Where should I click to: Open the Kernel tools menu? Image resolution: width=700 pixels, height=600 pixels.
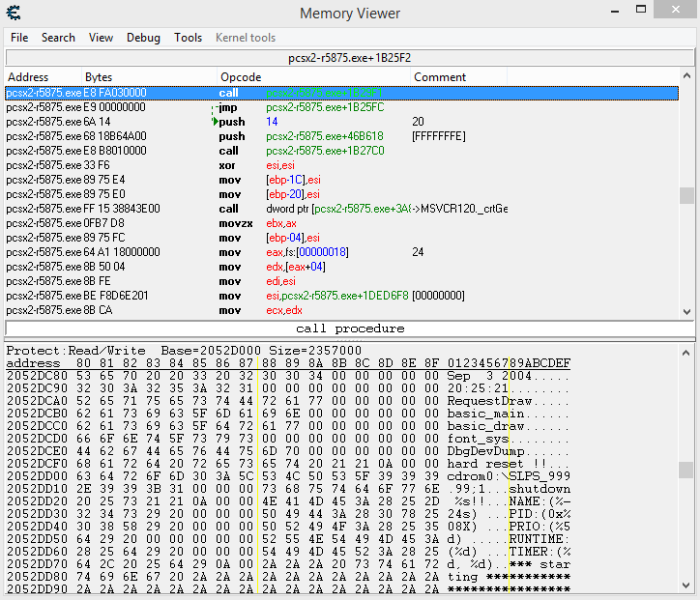pos(246,38)
